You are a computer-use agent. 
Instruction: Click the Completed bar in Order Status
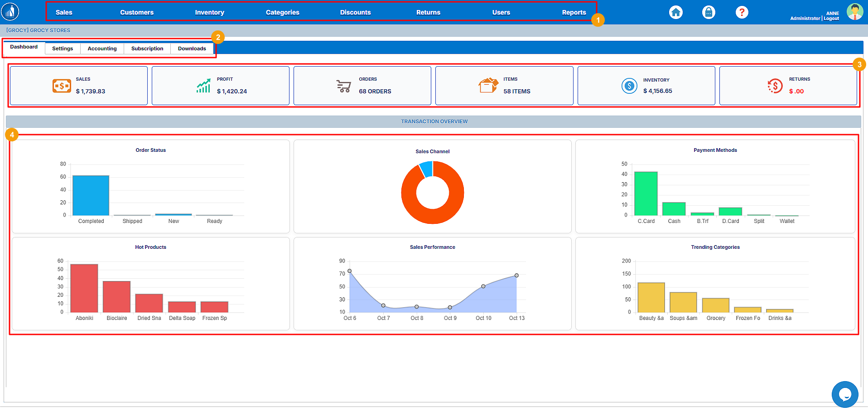click(91, 195)
